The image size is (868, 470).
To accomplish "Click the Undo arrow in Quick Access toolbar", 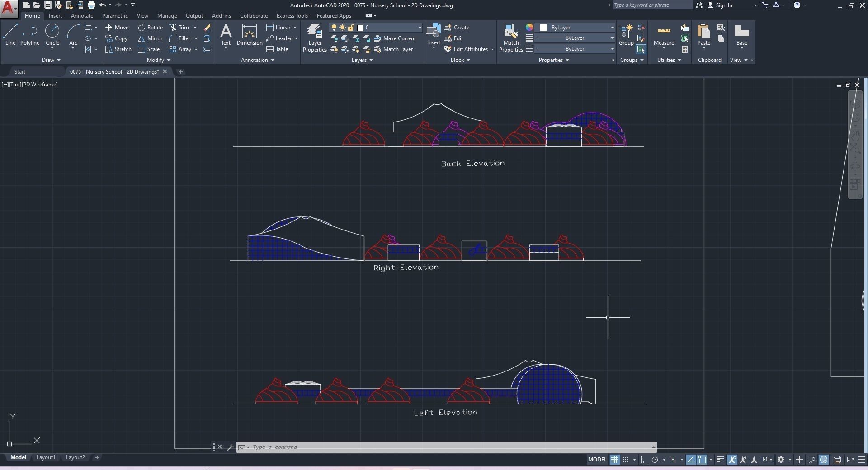I will 102,5.
